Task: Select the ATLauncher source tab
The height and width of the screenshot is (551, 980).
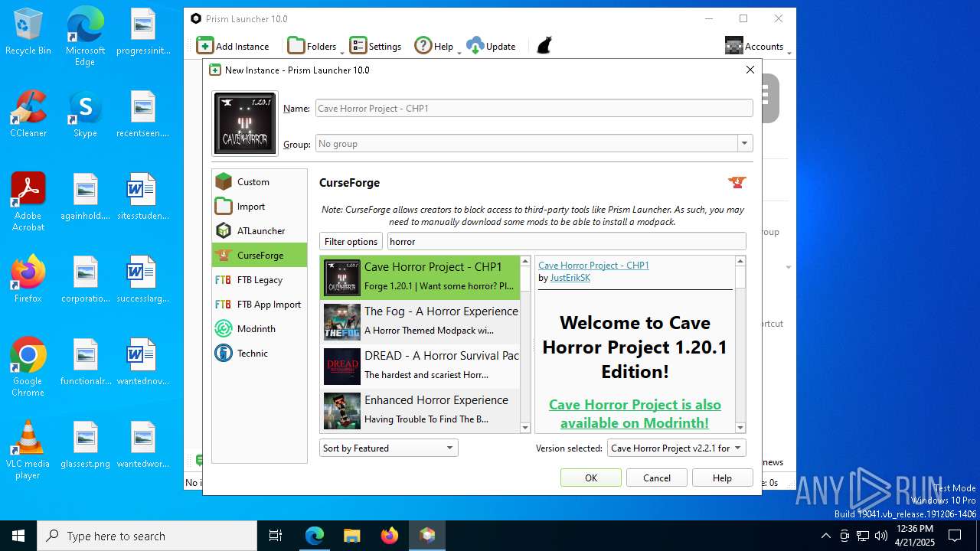Action: (x=260, y=230)
